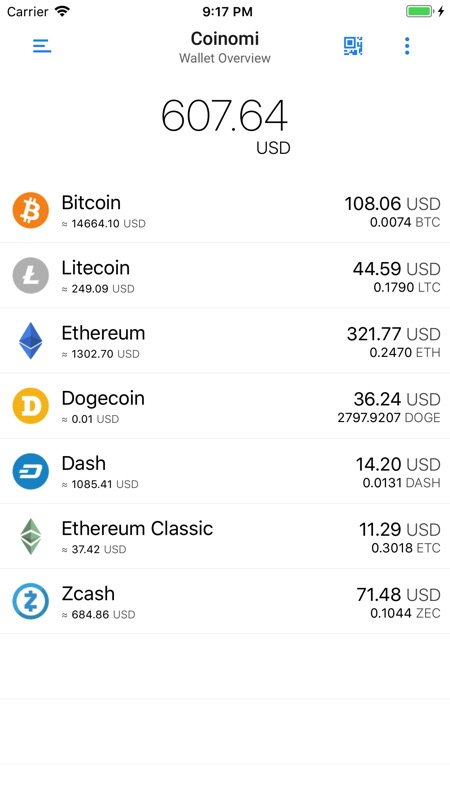Select the 2797.9207 DOGE amount
Viewport: 450px width, 800px height.
(389, 418)
